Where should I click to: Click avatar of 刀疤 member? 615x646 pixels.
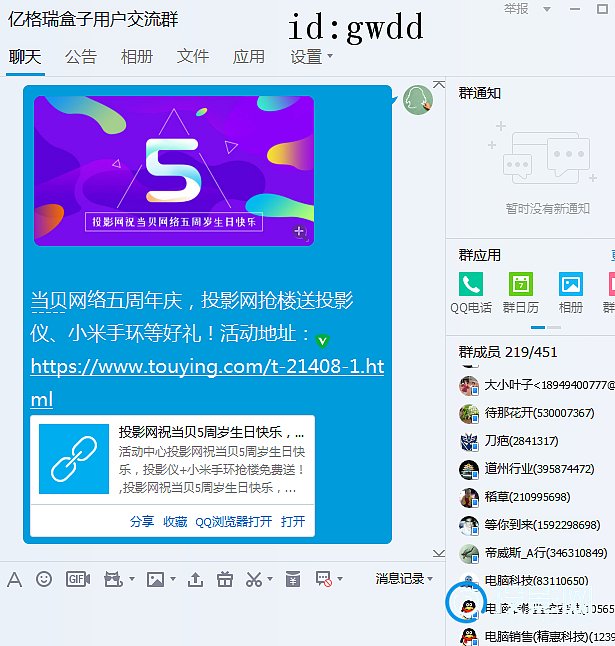tap(469, 442)
